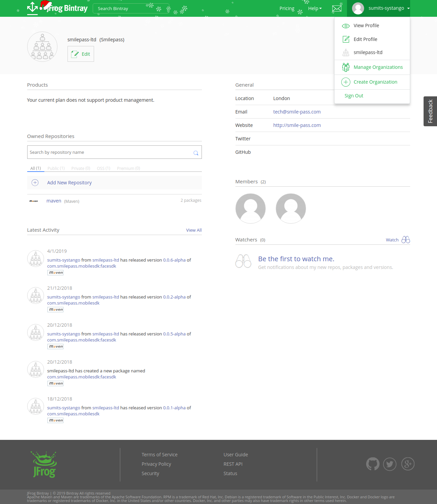437x504 pixels.
Task: Open the maven repository link
Action: (54, 201)
